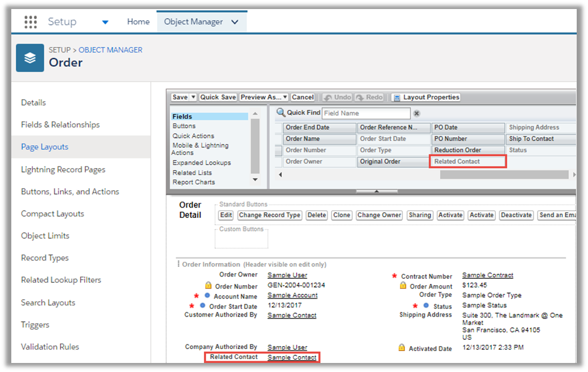Open the Setup dropdown arrow
This screenshot has width=588, height=372.
[105, 22]
